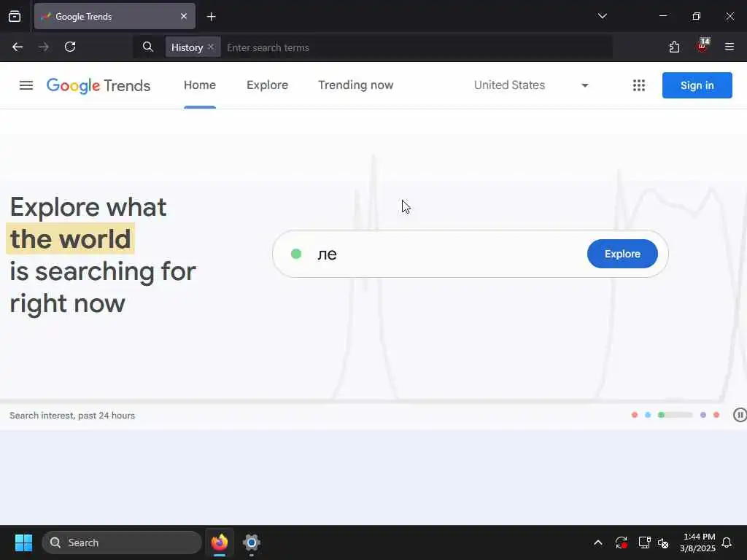Switch to the Home tab
Viewport: 747px width, 560px height.
point(200,85)
